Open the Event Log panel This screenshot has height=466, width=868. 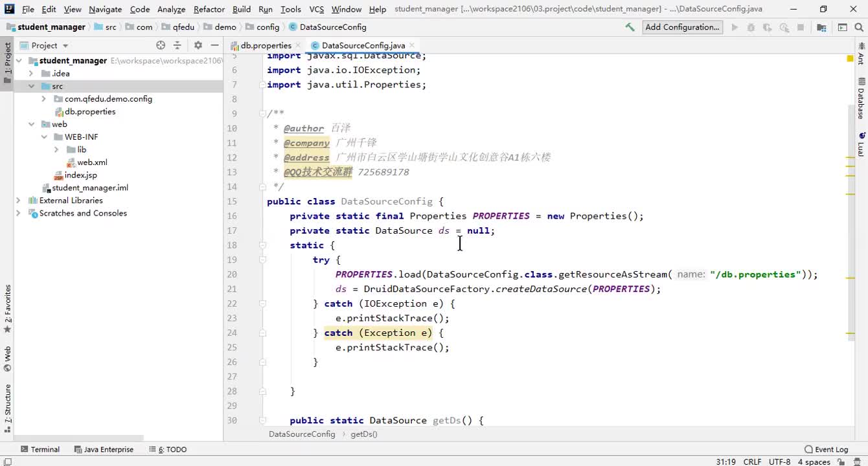click(827, 449)
